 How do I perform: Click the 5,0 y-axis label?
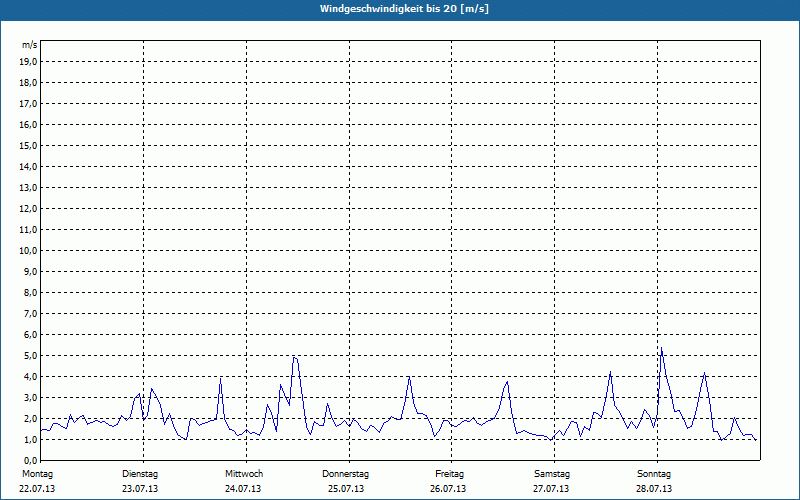[29, 355]
